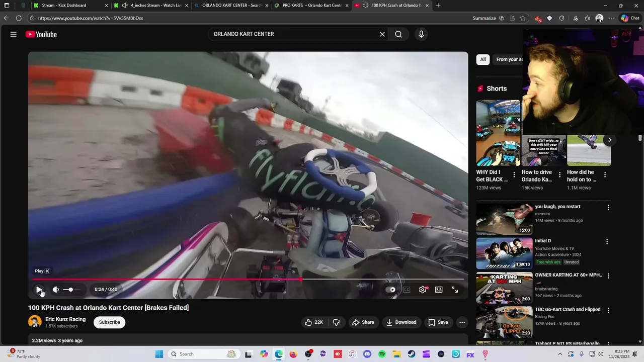Viewport: 644px width, 362px height.
Task: Open Spotify from the taskbar
Action: click(x=381, y=354)
